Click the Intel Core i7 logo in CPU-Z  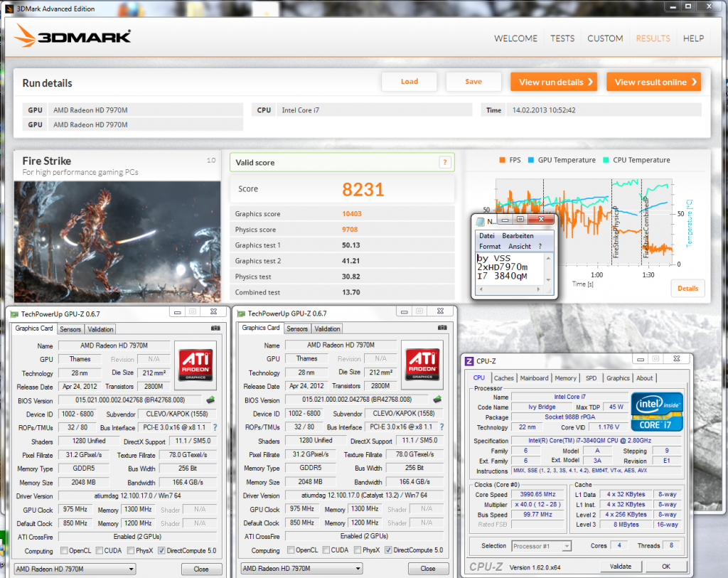(x=657, y=412)
